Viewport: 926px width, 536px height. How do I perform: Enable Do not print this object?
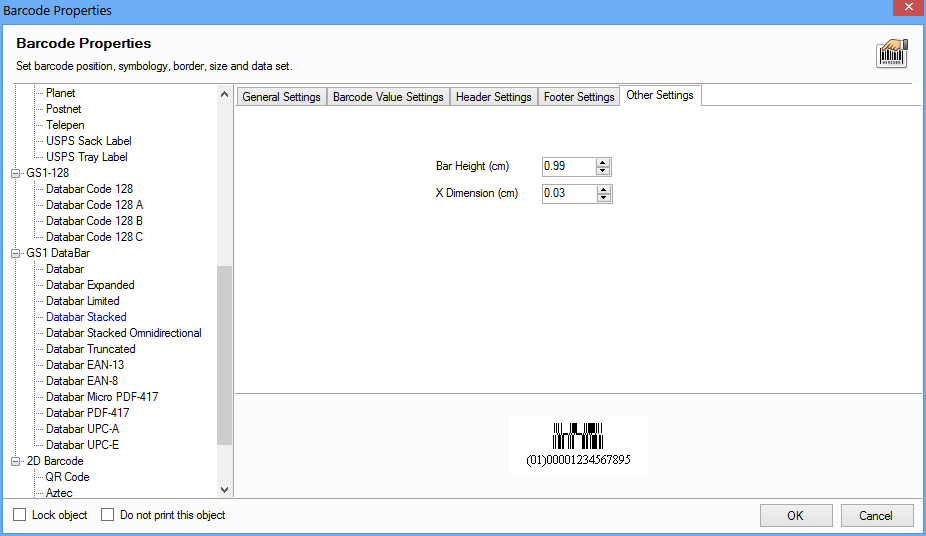pyautogui.click(x=107, y=515)
